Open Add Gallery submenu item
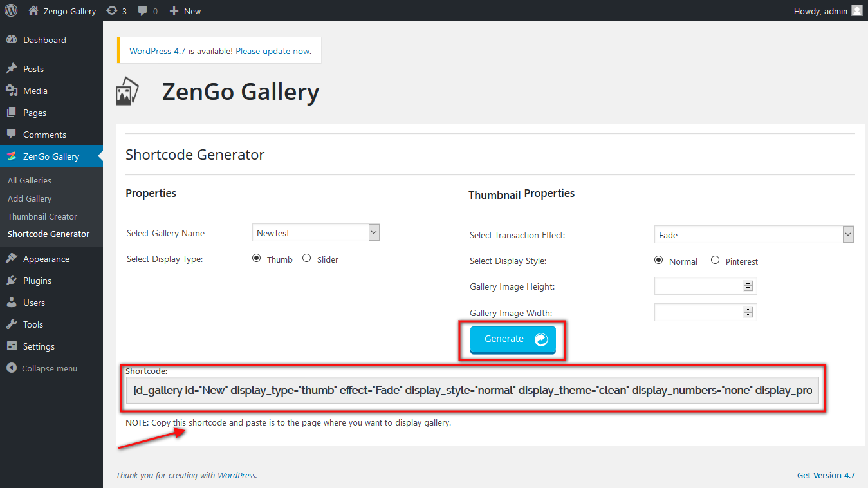The width and height of the screenshot is (868, 488). (x=30, y=198)
